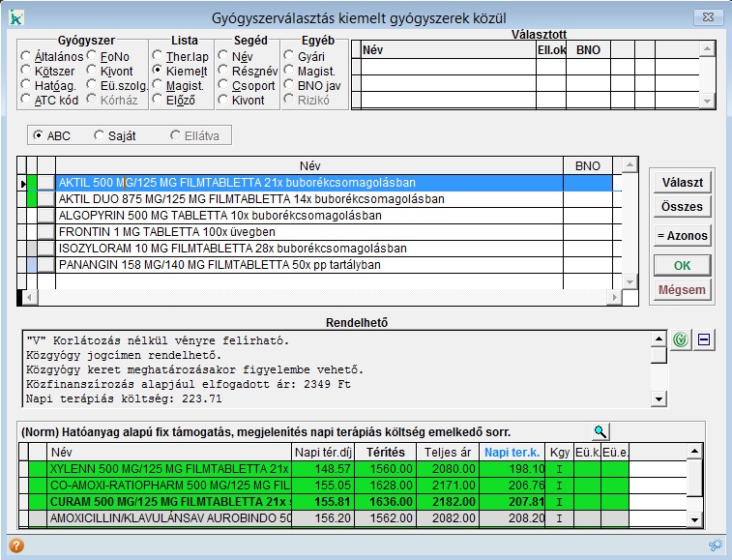Click the Választ button
This screenshot has height=560, width=732.
coord(682,182)
